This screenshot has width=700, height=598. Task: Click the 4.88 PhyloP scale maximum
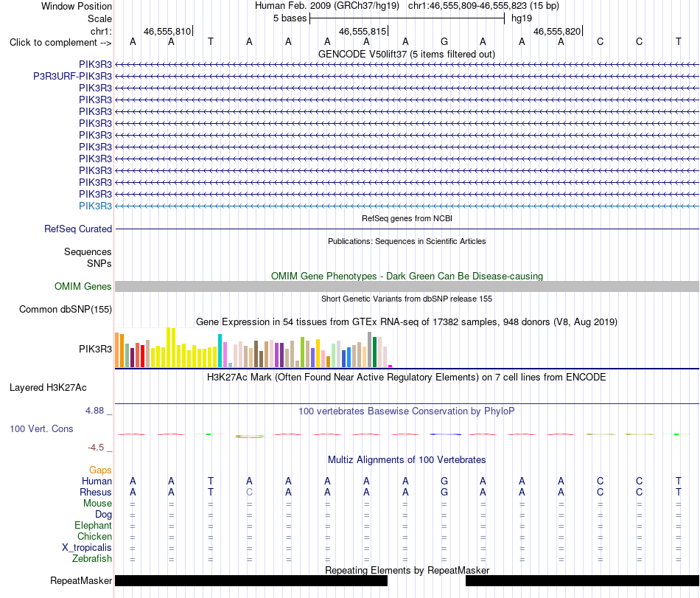94,411
